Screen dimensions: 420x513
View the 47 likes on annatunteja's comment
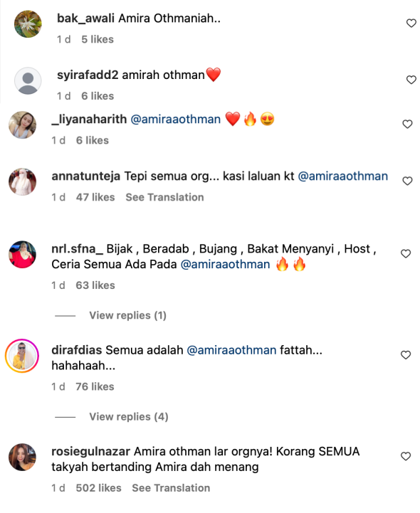pos(95,197)
